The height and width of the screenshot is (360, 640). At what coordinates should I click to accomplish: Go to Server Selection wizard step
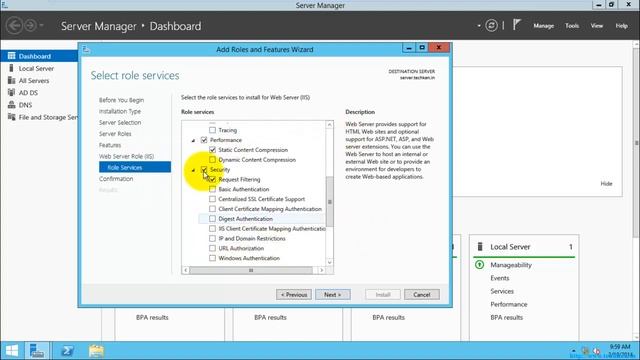coord(120,122)
